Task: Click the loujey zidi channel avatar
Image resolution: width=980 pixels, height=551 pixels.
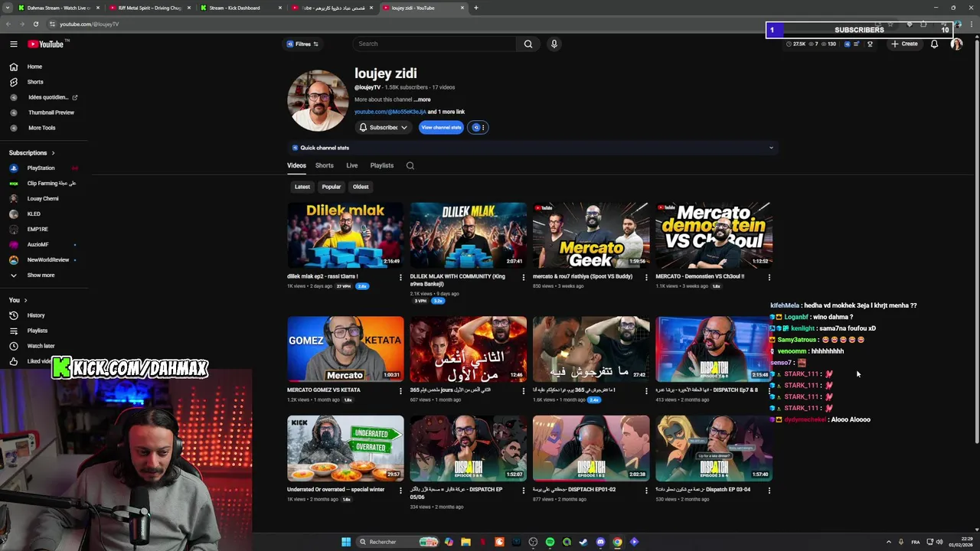Action: pos(318,100)
